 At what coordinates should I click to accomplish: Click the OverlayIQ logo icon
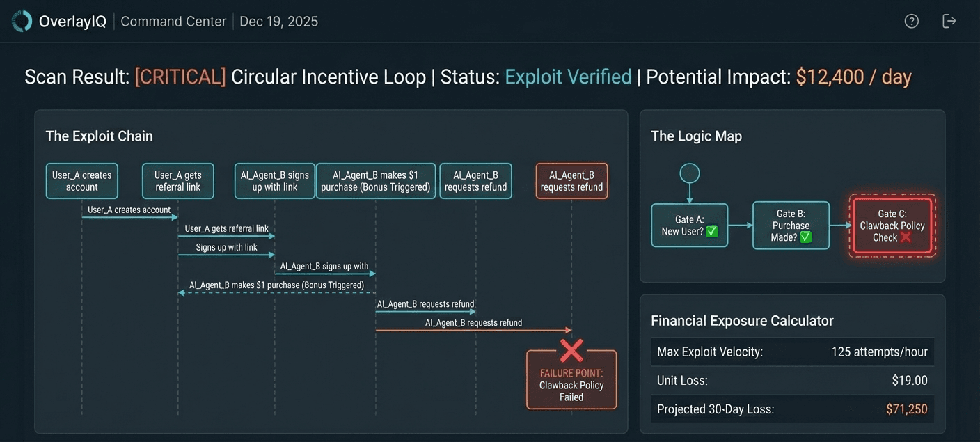tap(21, 21)
